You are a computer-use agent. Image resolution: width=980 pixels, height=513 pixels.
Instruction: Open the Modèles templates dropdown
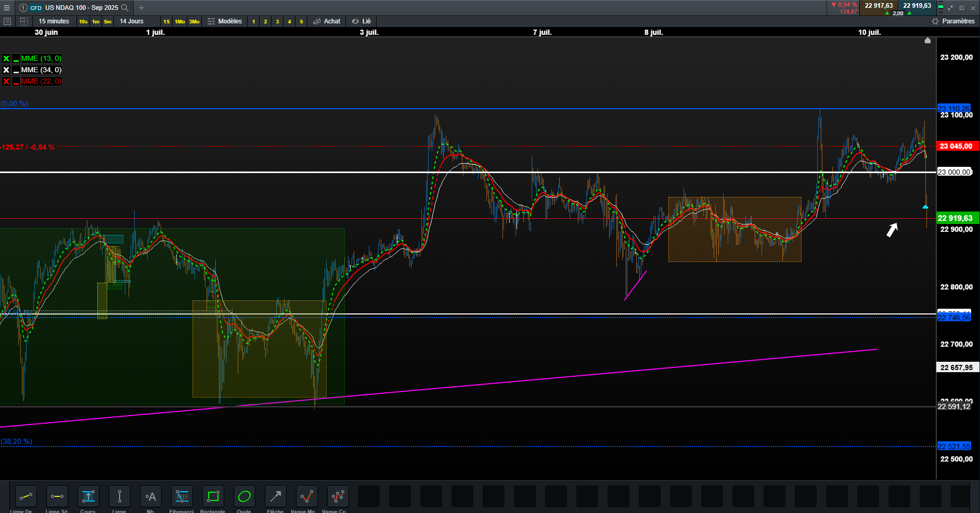pyautogui.click(x=225, y=21)
